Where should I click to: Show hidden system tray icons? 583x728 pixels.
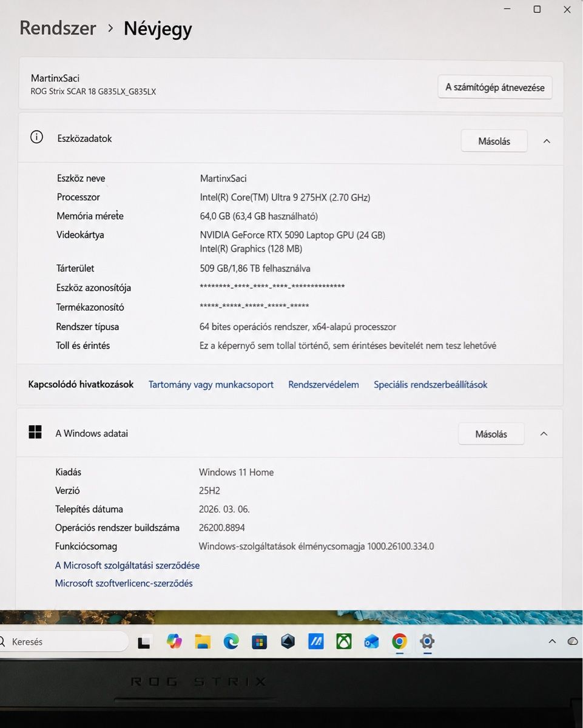coord(552,641)
